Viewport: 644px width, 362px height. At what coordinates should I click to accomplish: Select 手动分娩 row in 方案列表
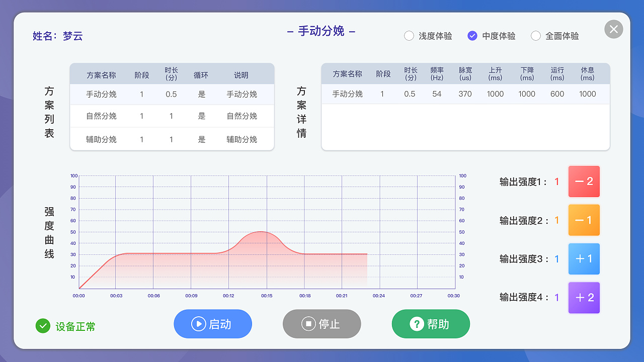point(172,94)
